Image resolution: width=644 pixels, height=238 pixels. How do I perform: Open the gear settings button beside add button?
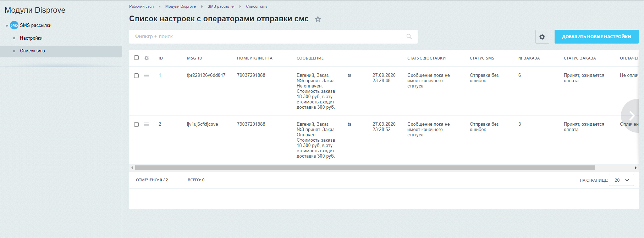tap(542, 37)
